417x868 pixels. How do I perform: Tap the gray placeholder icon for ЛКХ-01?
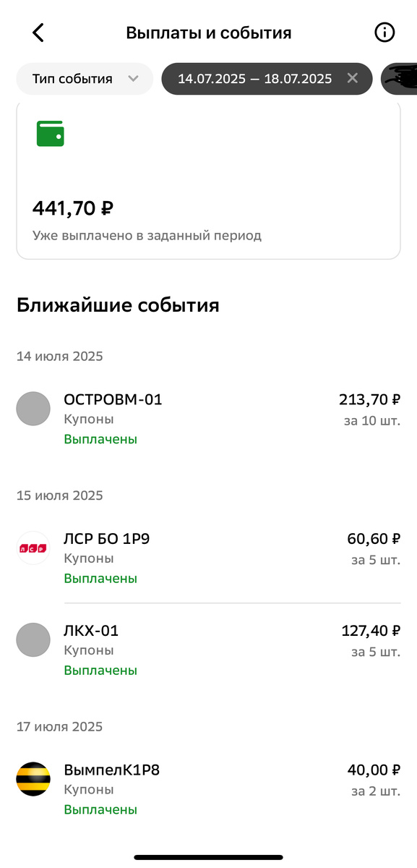pyautogui.click(x=33, y=640)
